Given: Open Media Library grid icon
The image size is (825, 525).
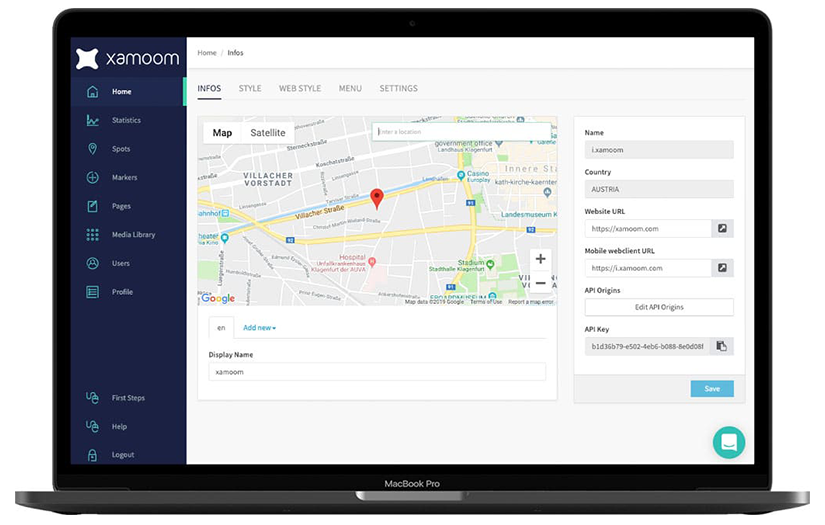Looking at the screenshot, I should pyautogui.click(x=93, y=235).
